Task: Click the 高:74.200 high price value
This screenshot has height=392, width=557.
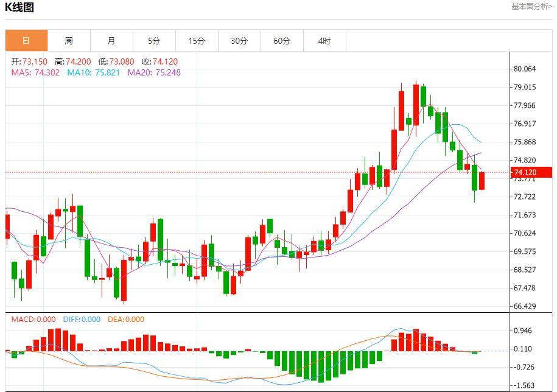Action: 73,61
